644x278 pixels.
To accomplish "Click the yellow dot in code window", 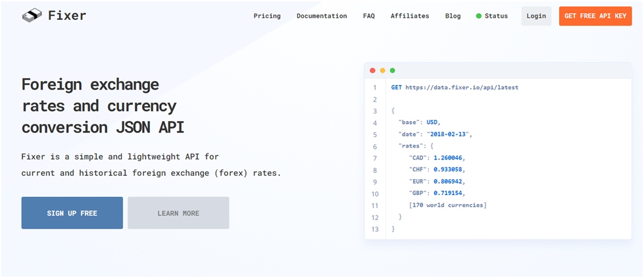I will coord(382,70).
